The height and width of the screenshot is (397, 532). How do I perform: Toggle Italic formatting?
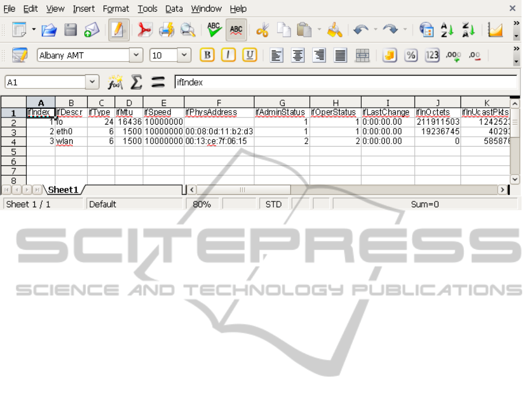pos(228,55)
